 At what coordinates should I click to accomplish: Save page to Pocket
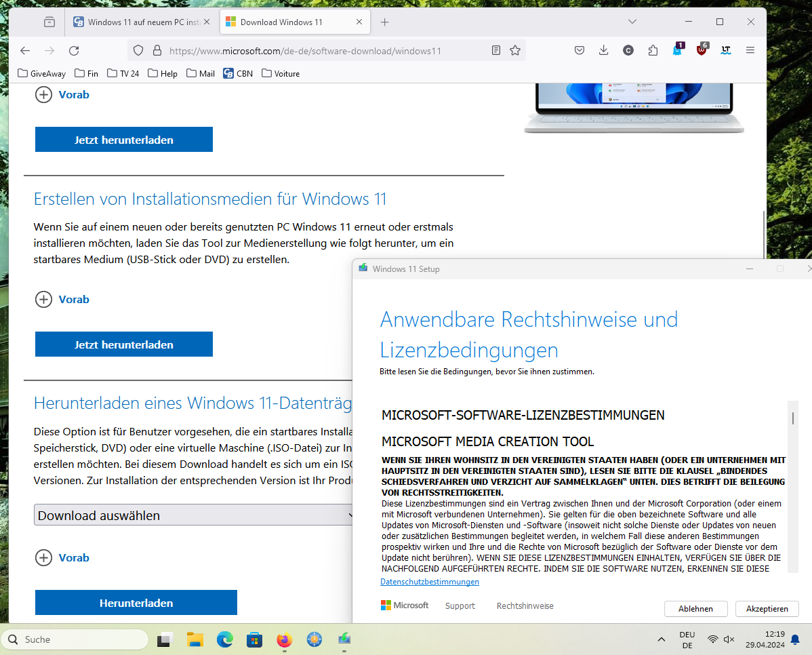580,50
